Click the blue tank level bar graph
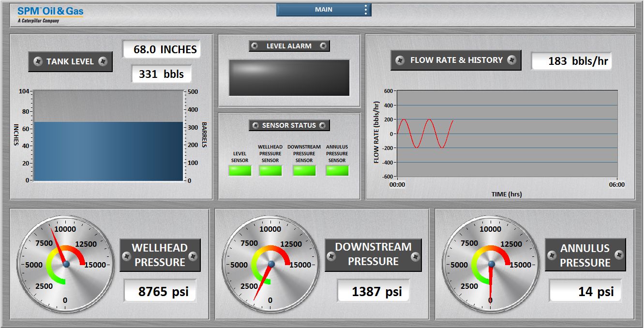This screenshot has height=328, width=644. (x=106, y=150)
